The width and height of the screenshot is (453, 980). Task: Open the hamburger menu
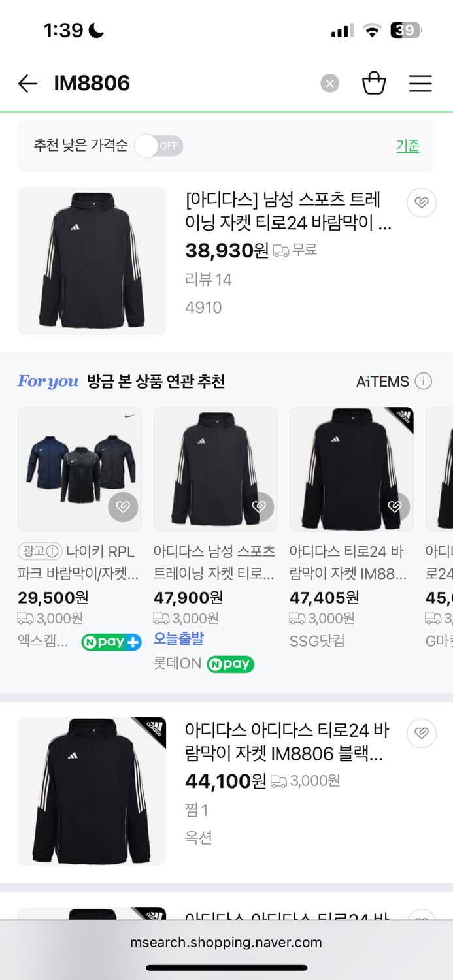click(x=420, y=84)
